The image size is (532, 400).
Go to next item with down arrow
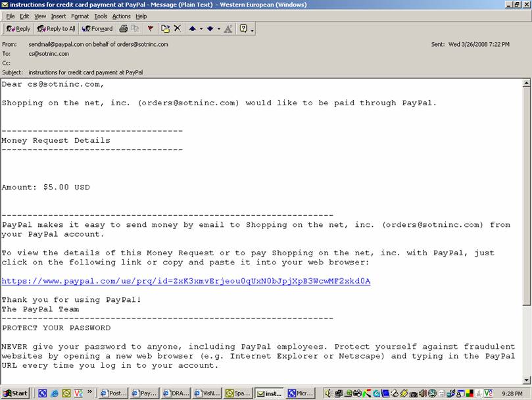pos(210,29)
